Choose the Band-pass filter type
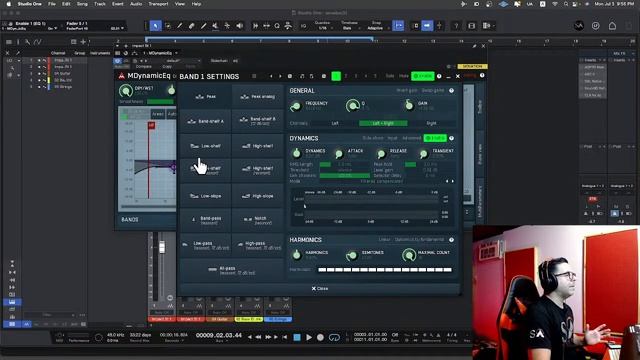Viewport: 640px width, 360px height. 205,220
